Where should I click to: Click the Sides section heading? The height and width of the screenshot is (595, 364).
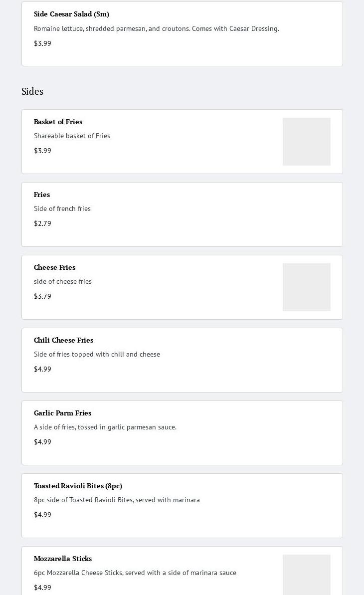32,91
